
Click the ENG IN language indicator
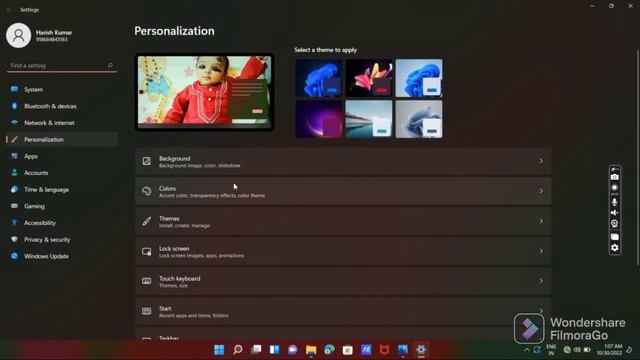pos(551,350)
